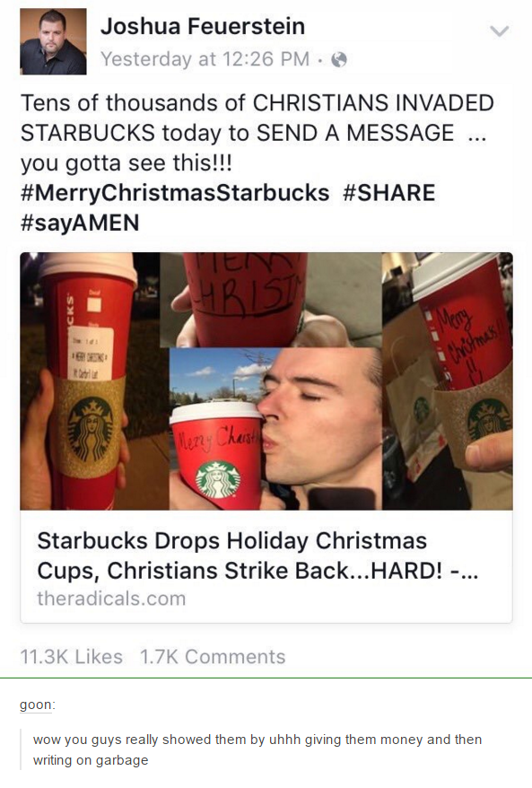The width and height of the screenshot is (532, 788).
Task: Open the Merry Christmas cup photo on right
Action: (448, 381)
